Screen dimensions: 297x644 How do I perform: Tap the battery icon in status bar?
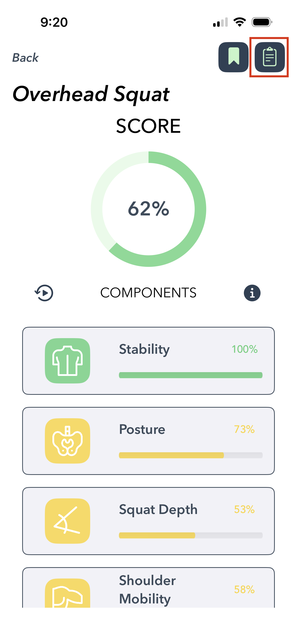tap(262, 22)
